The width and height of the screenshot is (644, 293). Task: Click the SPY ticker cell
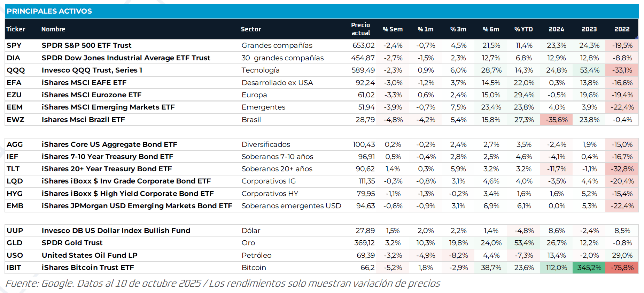pyautogui.click(x=14, y=45)
